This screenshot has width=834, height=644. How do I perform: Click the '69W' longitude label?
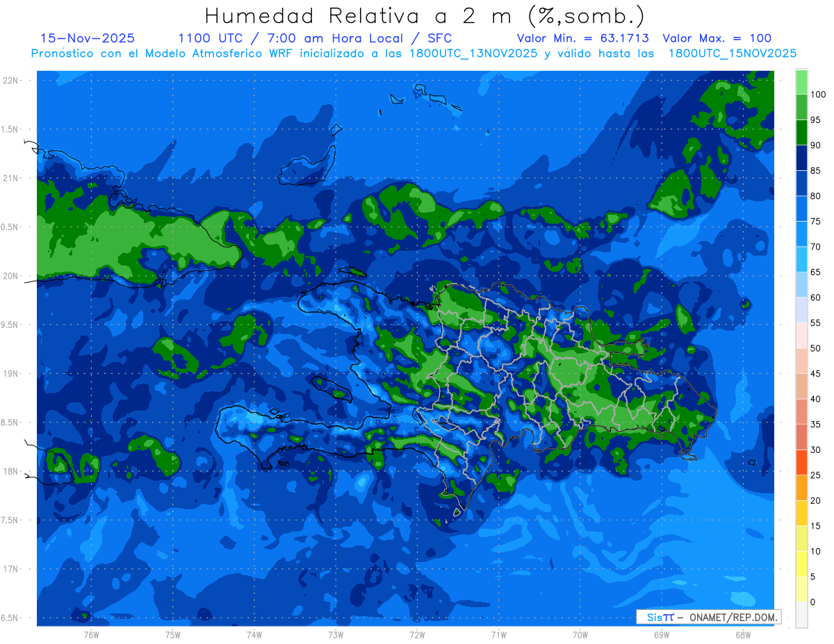662,634
